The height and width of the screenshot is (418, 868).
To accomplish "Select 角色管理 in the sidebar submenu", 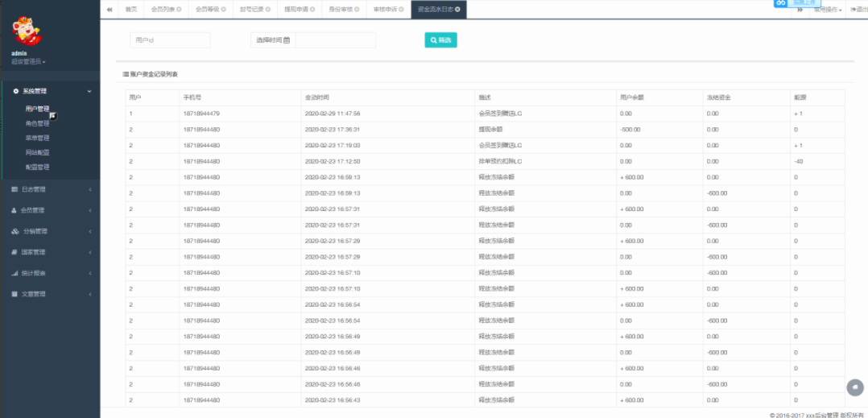I will click(37, 123).
